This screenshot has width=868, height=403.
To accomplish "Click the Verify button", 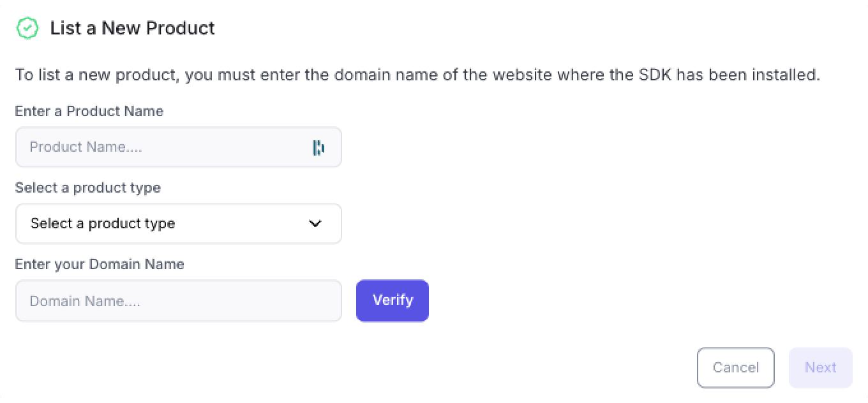I will pyautogui.click(x=393, y=300).
